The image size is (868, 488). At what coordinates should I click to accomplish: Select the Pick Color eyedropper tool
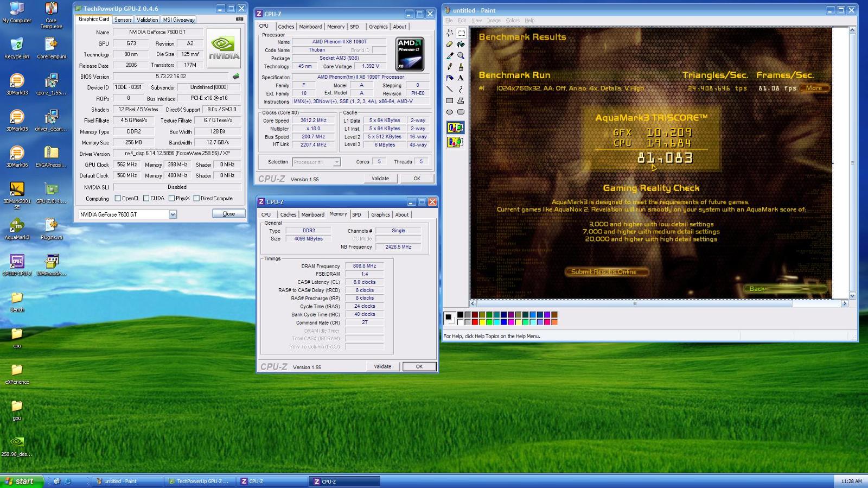pos(450,55)
